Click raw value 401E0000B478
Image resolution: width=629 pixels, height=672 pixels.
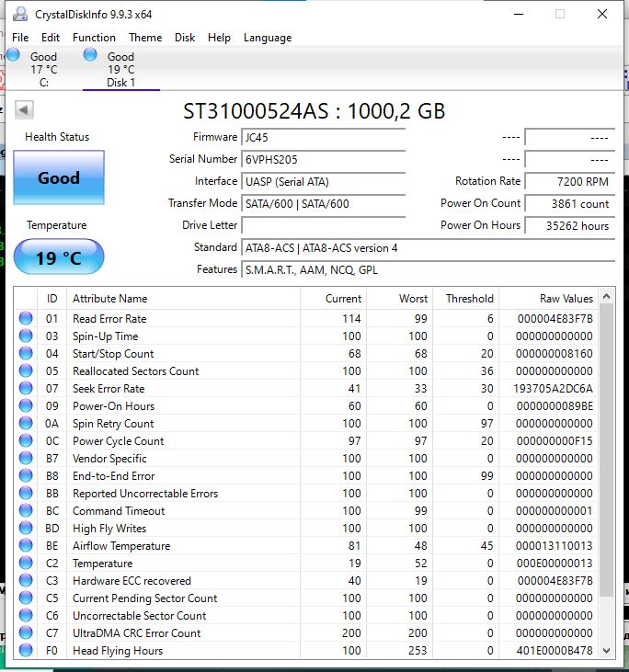555,651
